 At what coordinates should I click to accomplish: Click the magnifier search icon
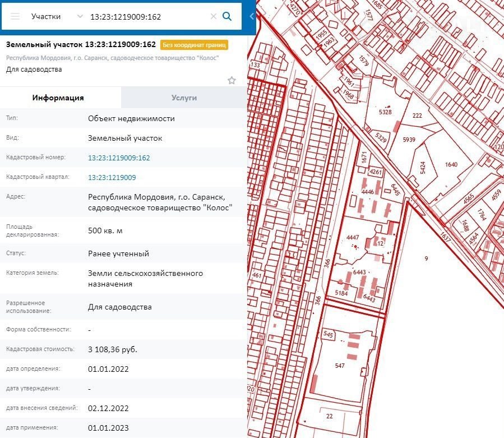(x=227, y=16)
